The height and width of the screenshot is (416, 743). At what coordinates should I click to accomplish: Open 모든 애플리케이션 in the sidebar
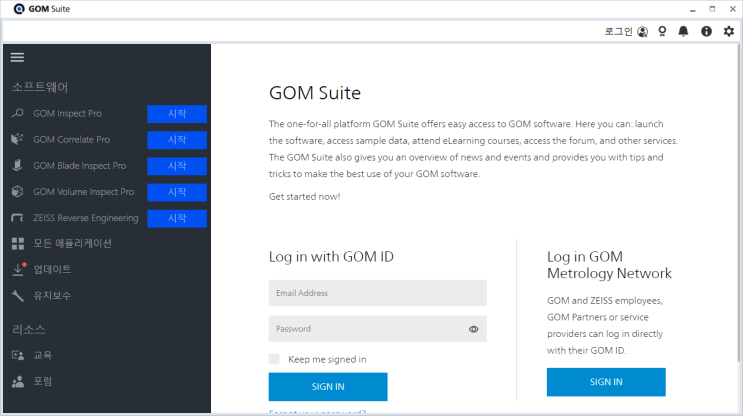(72, 244)
